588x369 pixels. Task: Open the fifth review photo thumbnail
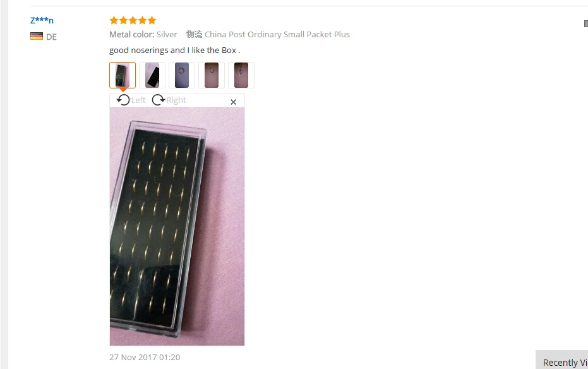[x=241, y=75]
